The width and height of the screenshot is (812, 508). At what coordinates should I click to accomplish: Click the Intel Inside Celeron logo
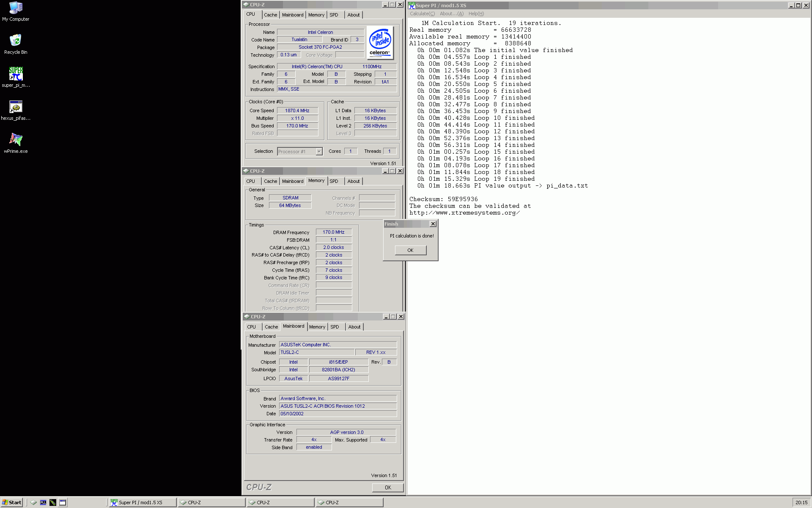pyautogui.click(x=380, y=42)
